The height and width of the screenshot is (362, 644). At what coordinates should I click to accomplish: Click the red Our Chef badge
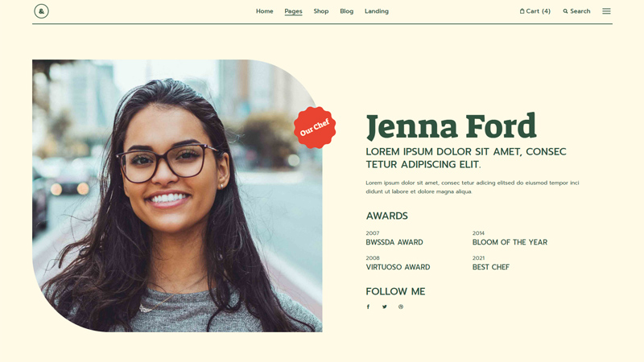(x=315, y=127)
